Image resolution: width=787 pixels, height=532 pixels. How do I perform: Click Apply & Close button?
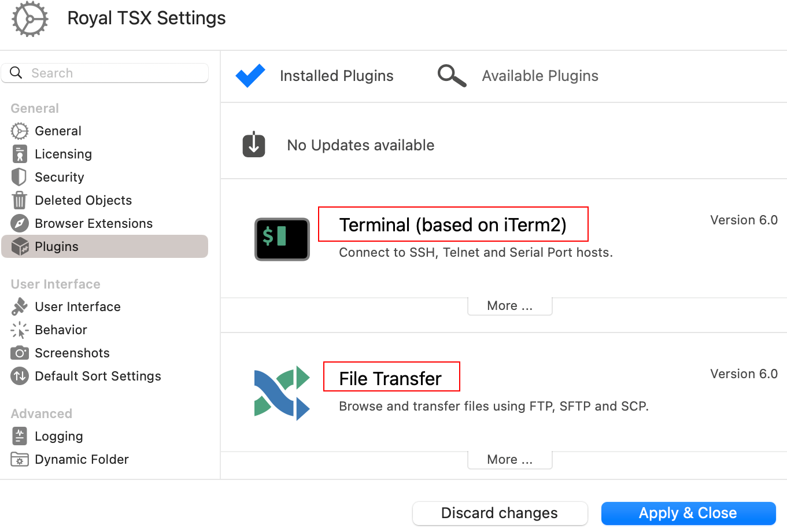[x=688, y=513]
